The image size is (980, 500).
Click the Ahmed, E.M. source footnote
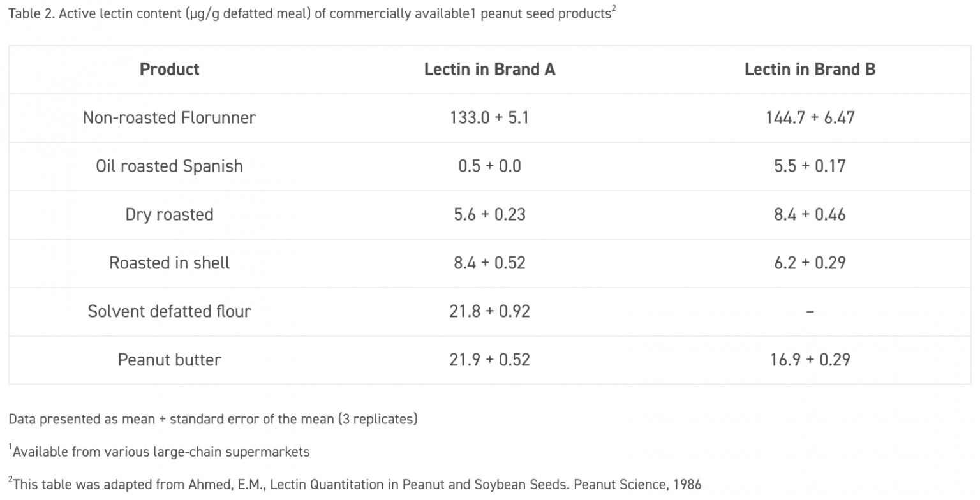(x=356, y=485)
